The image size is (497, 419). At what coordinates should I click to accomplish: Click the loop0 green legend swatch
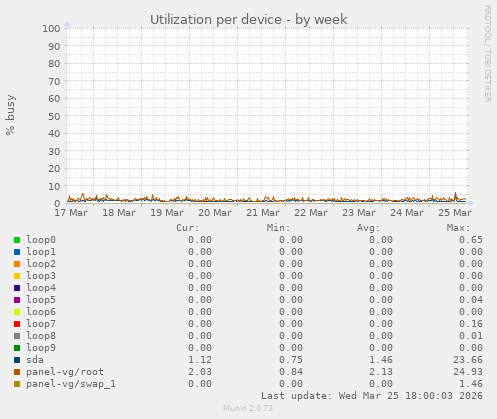point(17,240)
